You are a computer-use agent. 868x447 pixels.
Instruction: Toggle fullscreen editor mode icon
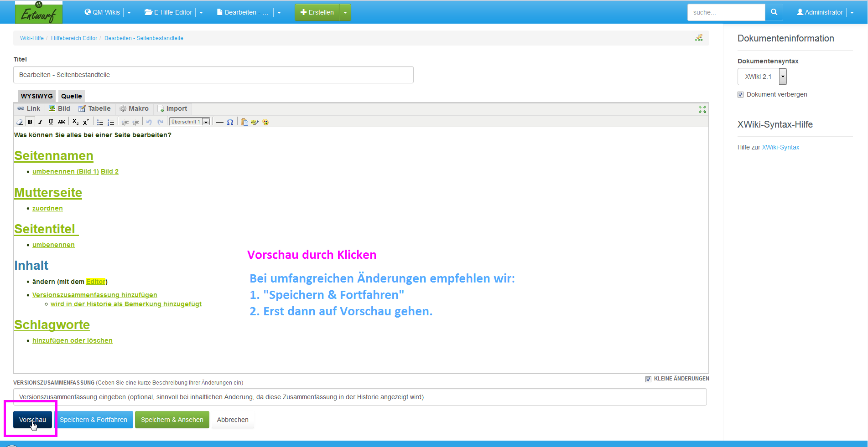(x=702, y=109)
